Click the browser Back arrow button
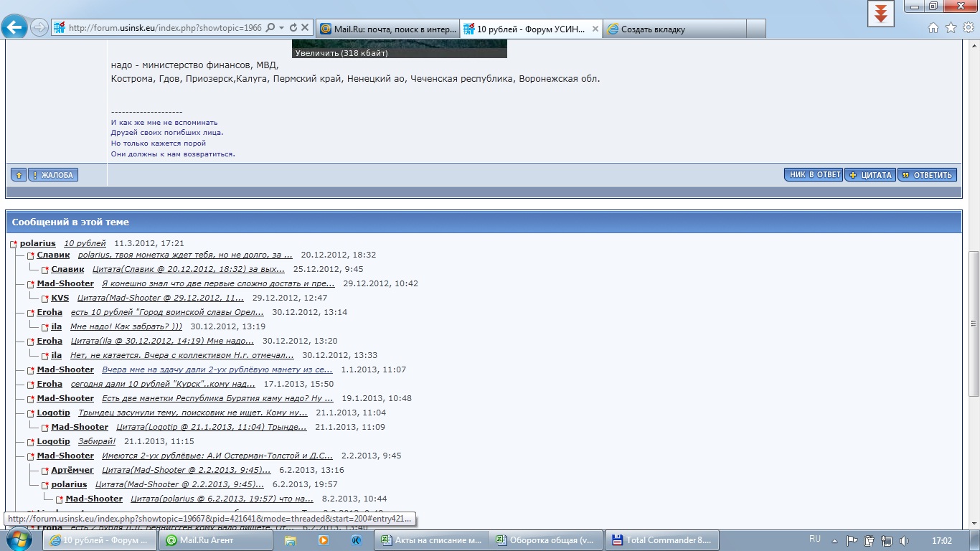980x551 pixels. (x=14, y=28)
